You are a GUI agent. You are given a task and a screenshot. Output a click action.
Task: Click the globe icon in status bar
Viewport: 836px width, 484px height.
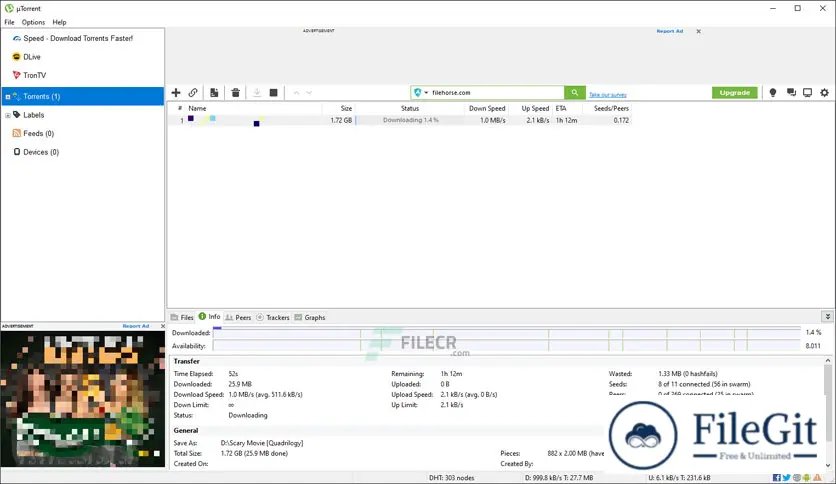point(797,478)
